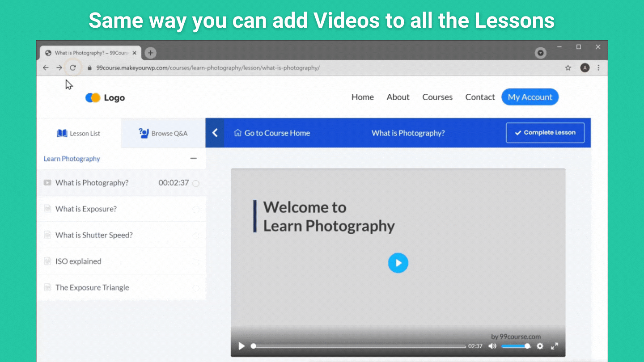Bookmark this page with the star icon
This screenshot has width=644, height=362.
568,68
